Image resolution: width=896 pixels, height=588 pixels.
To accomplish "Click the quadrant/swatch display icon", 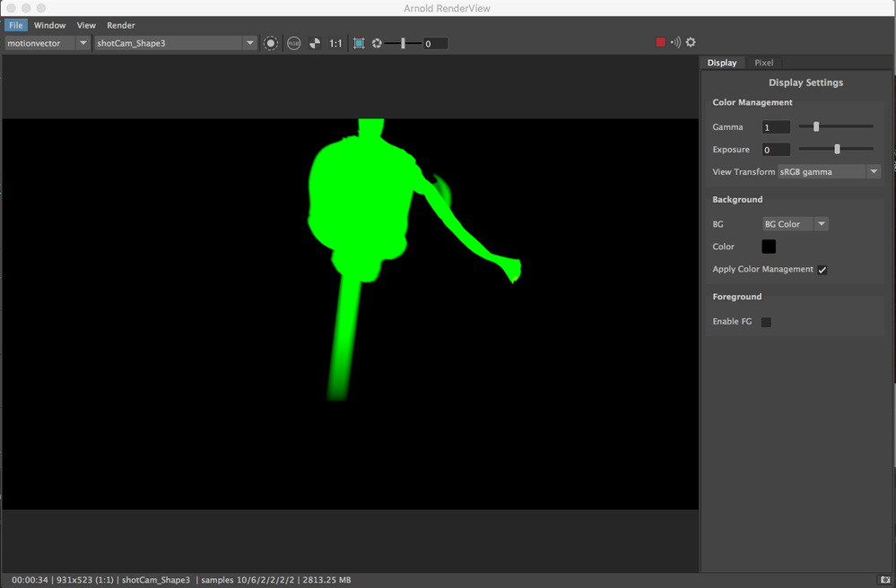I will coord(315,43).
